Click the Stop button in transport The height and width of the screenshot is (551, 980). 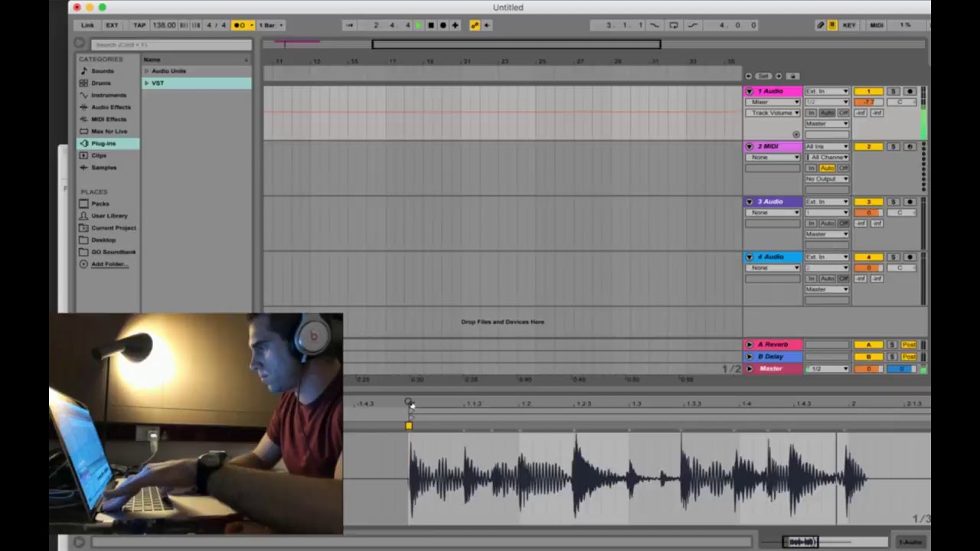(x=431, y=25)
